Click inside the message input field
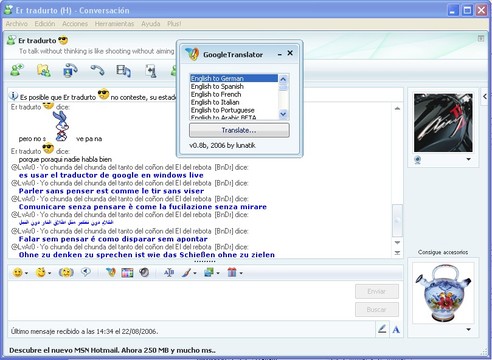The width and height of the screenshot is (492, 360). (180, 300)
